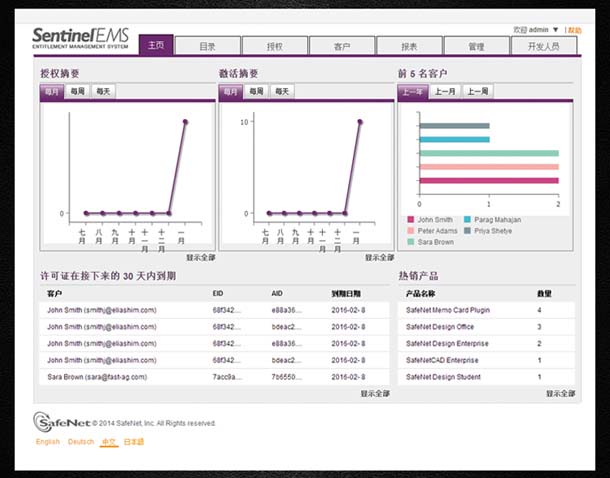Click the SafeNet footer logo
Screen dimensions: 610x478
coord(61,422)
